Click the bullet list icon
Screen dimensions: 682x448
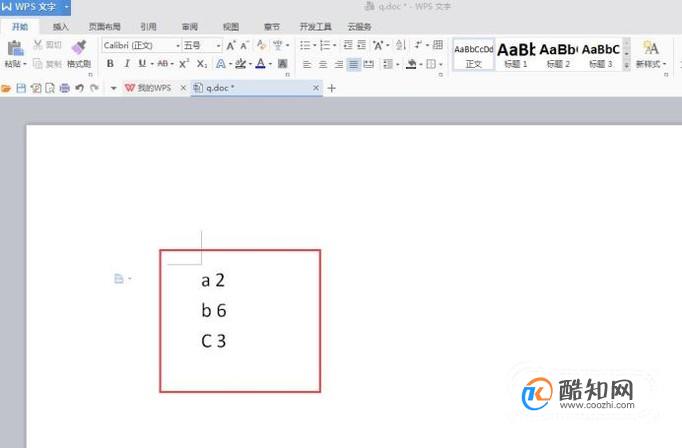305,45
